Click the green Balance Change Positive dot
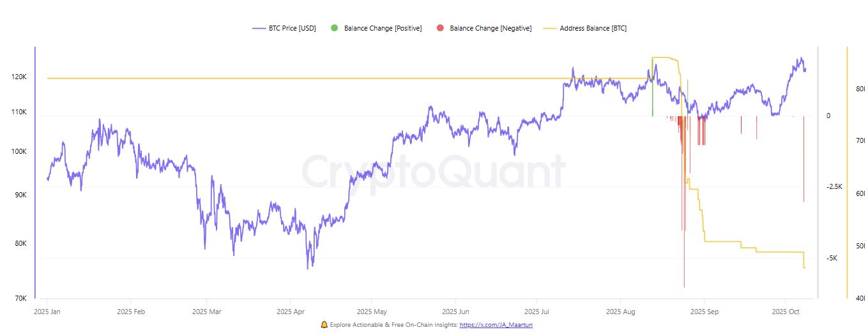The width and height of the screenshot is (868, 332). (334, 28)
